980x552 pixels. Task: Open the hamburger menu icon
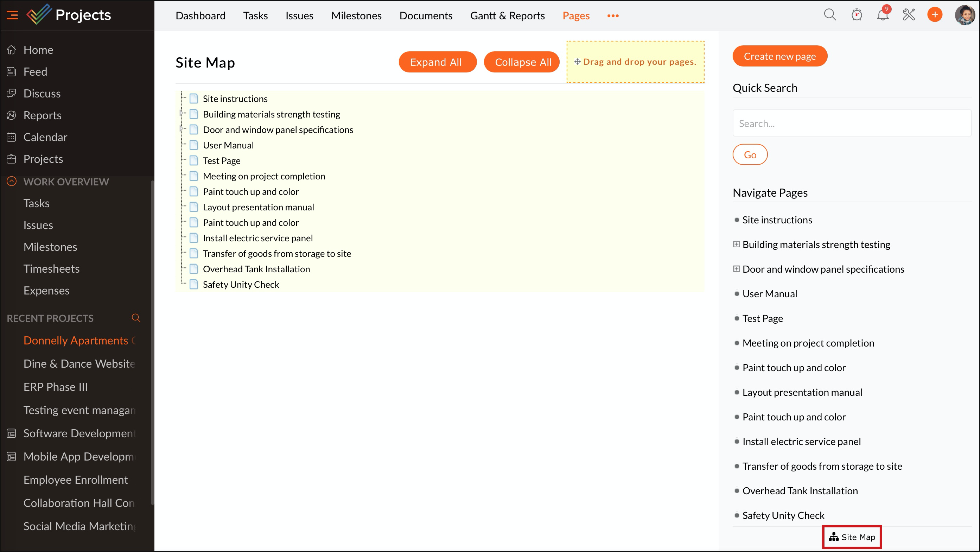pos(12,15)
